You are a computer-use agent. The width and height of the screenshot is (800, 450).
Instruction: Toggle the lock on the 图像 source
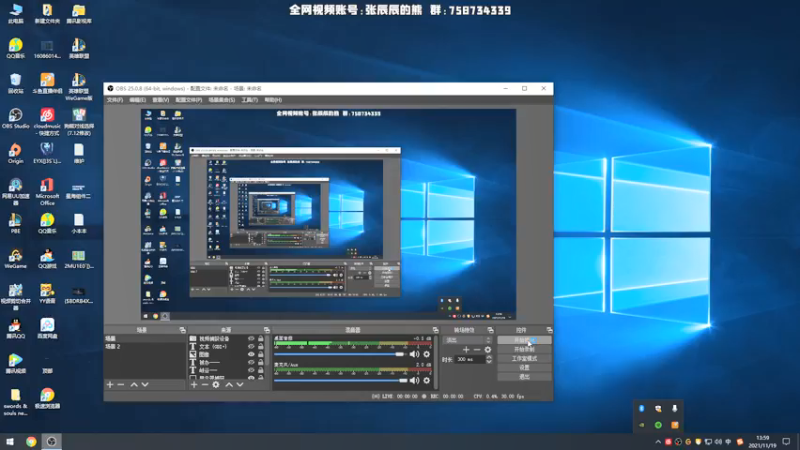[x=261, y=354]
